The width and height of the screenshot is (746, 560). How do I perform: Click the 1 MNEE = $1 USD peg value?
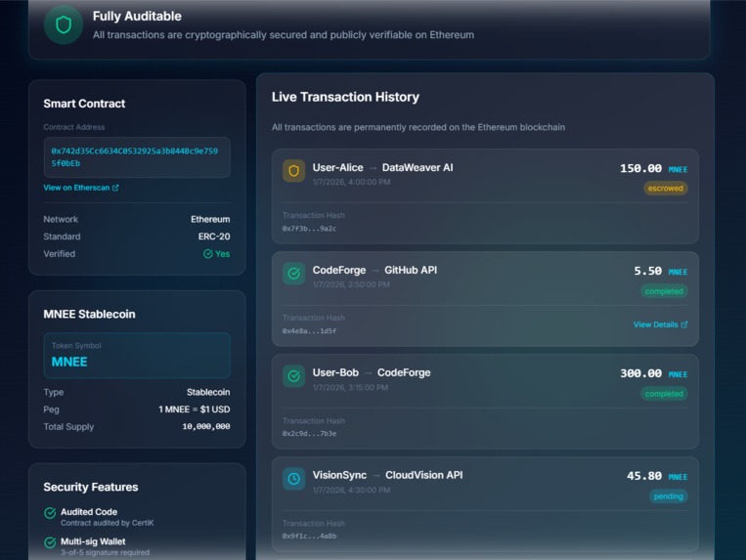[x=195, y=409]
